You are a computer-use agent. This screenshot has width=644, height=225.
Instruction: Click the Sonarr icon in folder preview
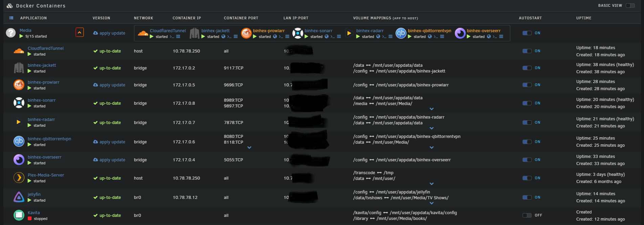click(297, 33)
